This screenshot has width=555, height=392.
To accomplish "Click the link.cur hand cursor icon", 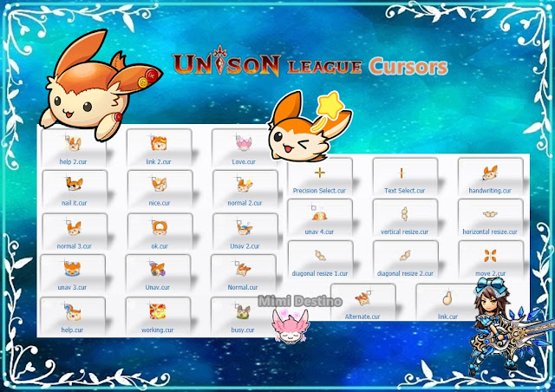I will [x=447, y=297].
